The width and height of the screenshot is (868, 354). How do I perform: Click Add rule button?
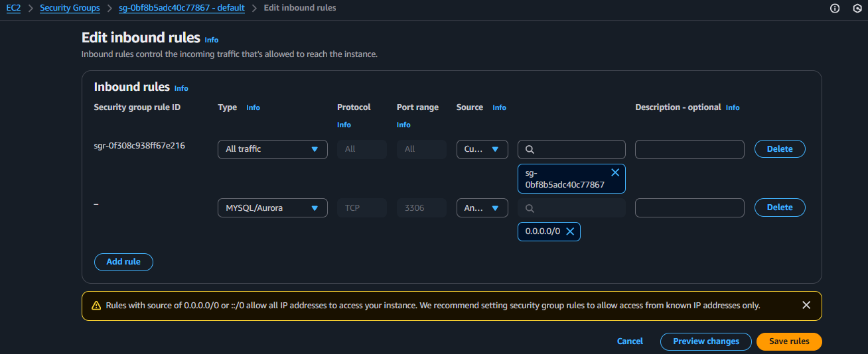tap(123, 262)
